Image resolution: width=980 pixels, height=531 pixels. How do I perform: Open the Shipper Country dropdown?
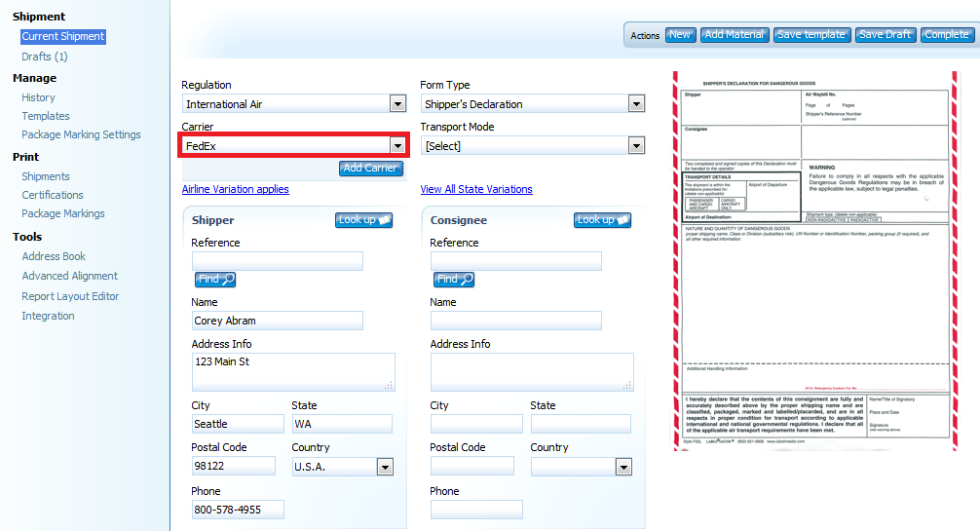coord(385,467)
